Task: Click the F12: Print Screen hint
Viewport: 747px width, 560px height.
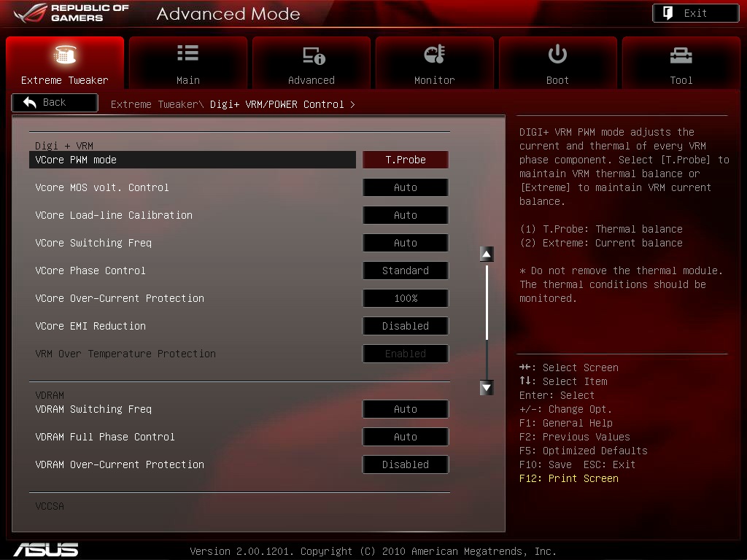Action: point(569,478)
